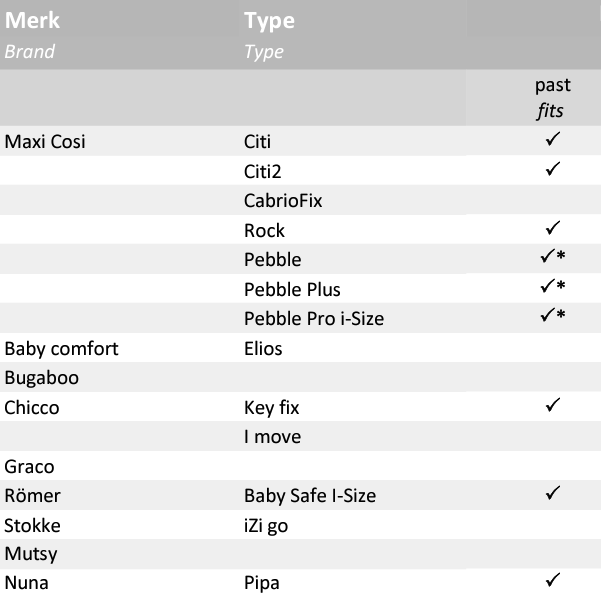The width and height of the screenshot is (601, 608).
Task: Click the asterisk checkmark beside Pebble
Action: pos(553,256)
